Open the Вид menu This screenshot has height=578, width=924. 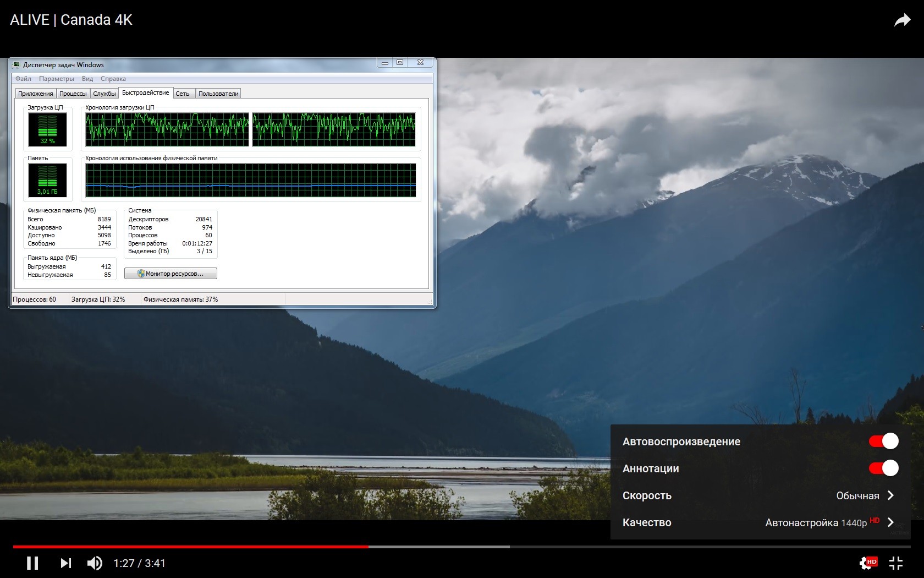(x=87, y=79)
